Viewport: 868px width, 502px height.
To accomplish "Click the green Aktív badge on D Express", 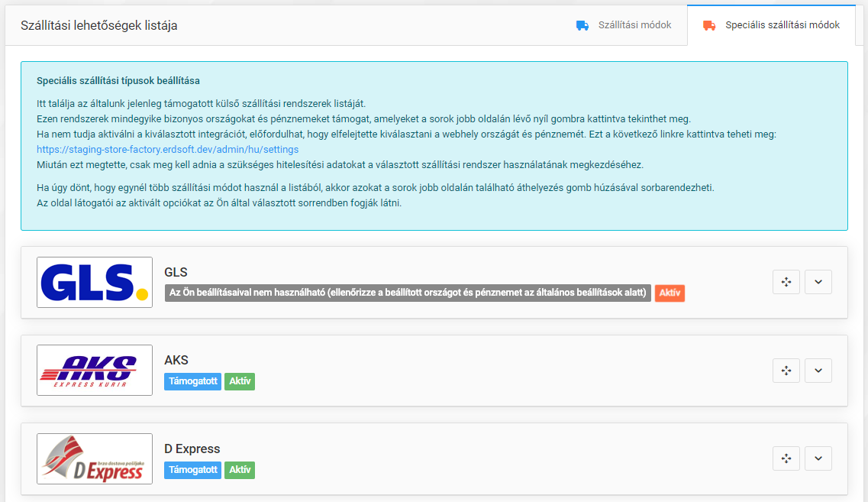I will pos(240,470).
